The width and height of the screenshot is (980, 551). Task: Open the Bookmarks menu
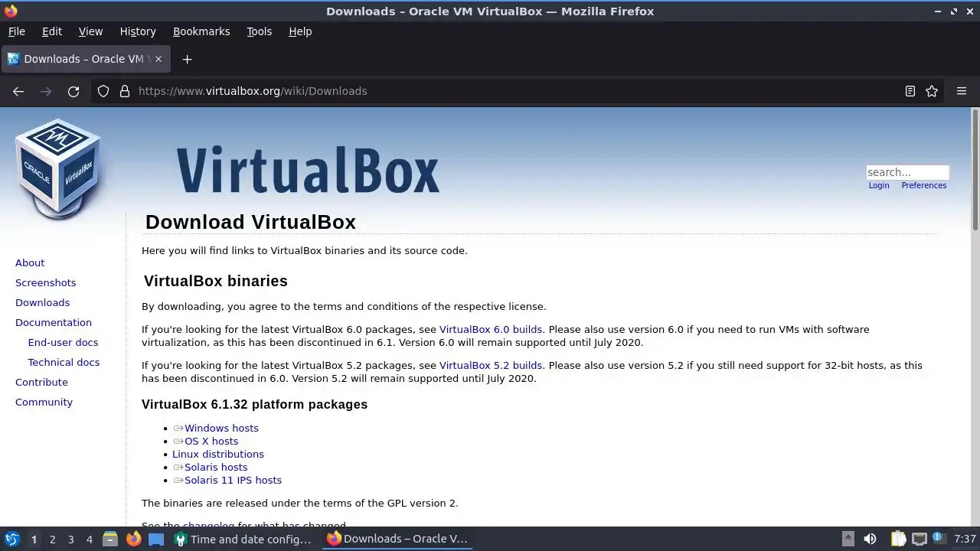(201, 31)
